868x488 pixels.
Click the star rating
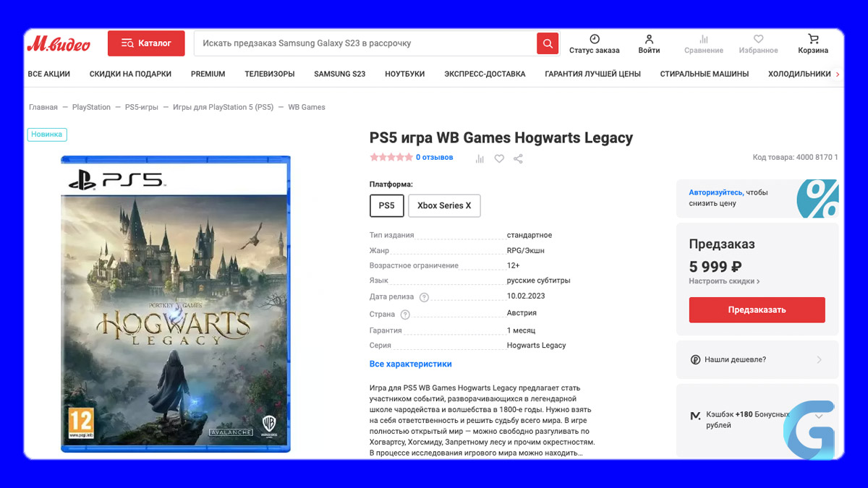[x=391, y=158]
